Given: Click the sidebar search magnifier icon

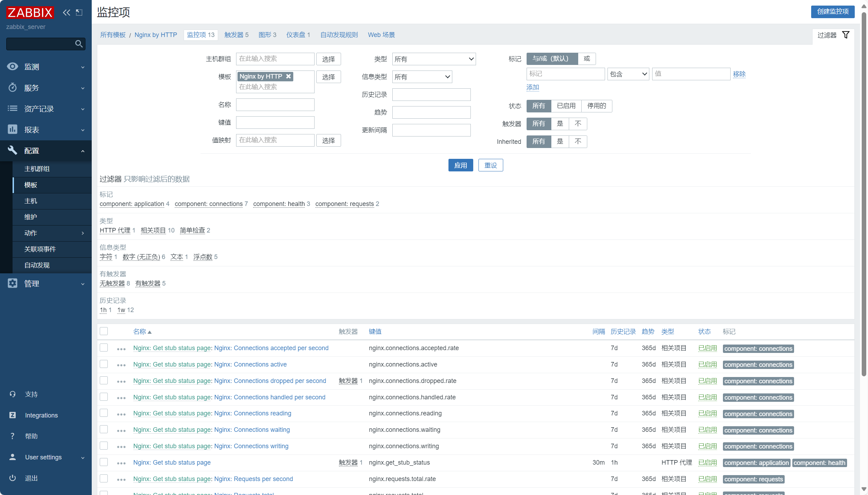Looking at the screenshot, I should [x=79, y=44].
